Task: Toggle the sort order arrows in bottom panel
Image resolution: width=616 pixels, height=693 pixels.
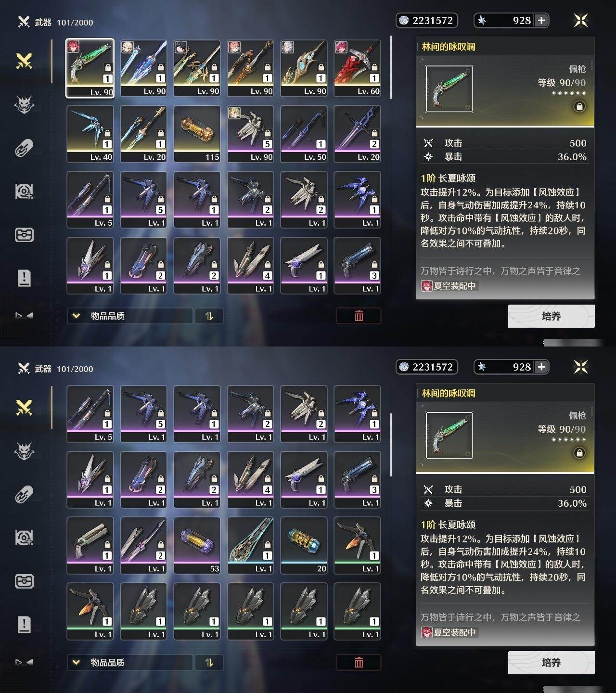Action: pos(209,662)
